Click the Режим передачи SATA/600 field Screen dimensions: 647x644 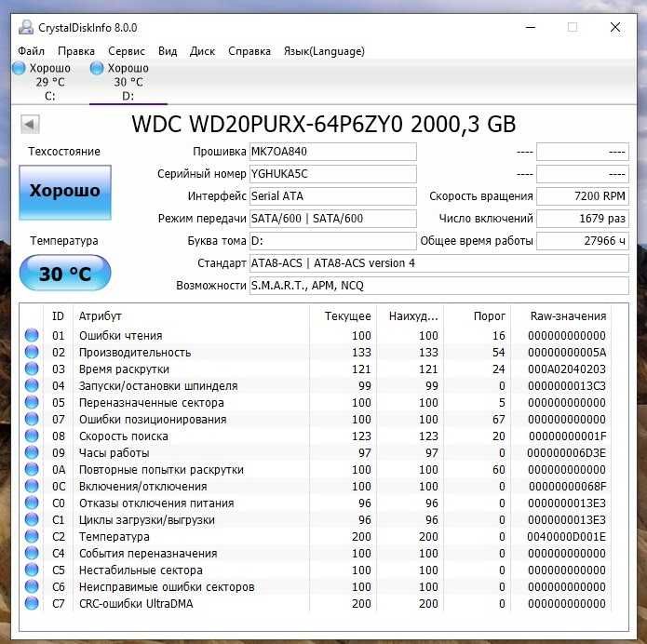pos(333,219)
